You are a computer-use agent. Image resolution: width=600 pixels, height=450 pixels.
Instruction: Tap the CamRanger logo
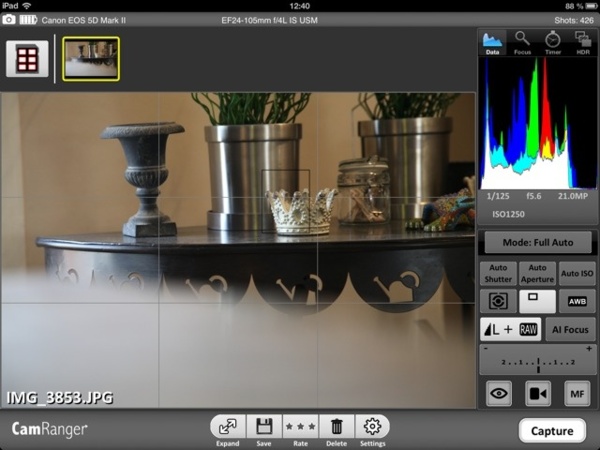[x=49, y=430]
